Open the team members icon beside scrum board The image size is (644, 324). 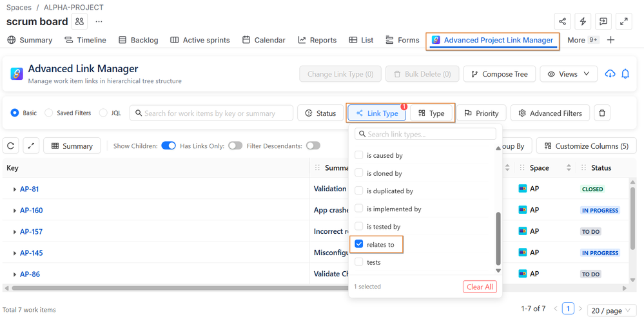point(79,21)
